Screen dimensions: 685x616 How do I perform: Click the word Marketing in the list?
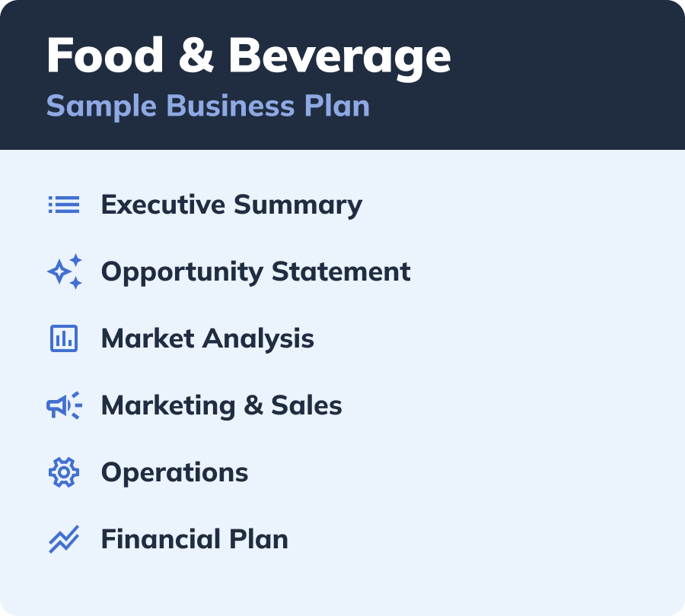(x=168, y=405)
